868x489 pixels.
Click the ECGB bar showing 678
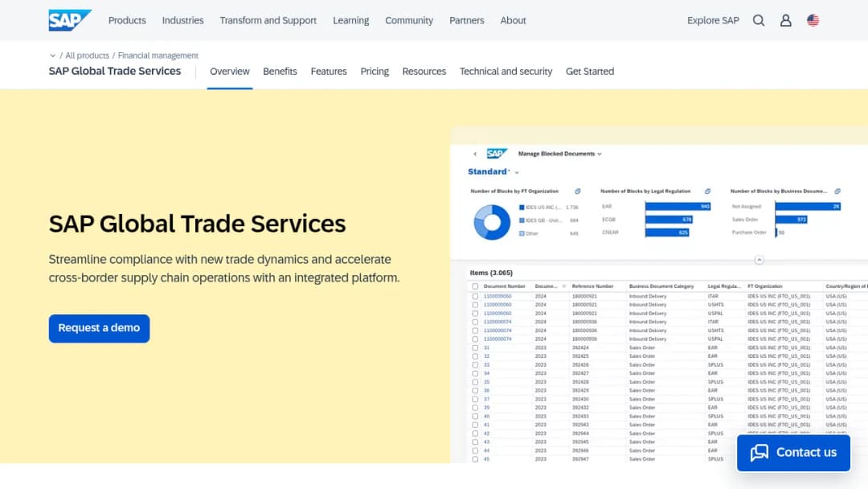pyautogui.click(x=669, y=220)
